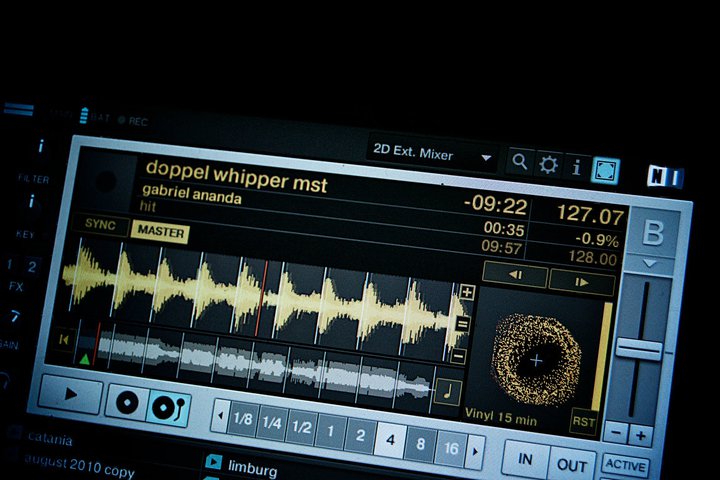Viewport: 720px width, 480px height.
Task: Click the REC record indicator
Action: click(x=133, y=121)
